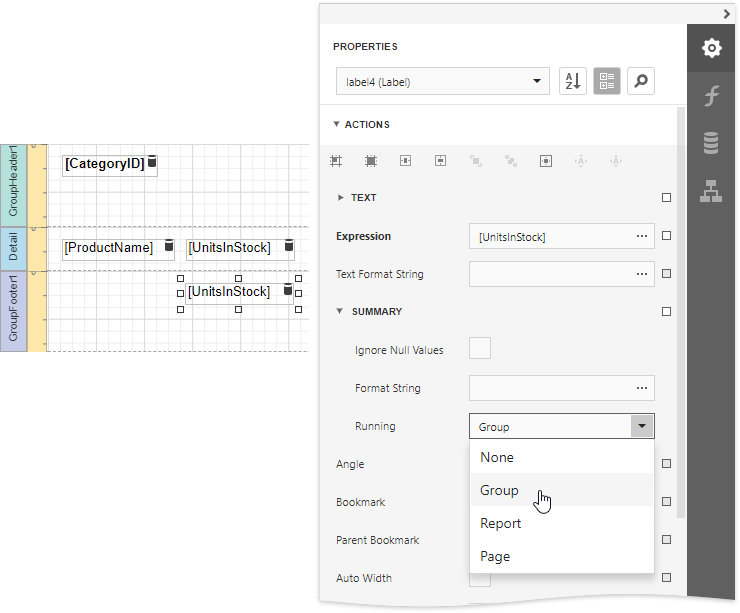This screenshot has height=613, width=740.
Task: Open the Field List database tab
Action: 711,144
